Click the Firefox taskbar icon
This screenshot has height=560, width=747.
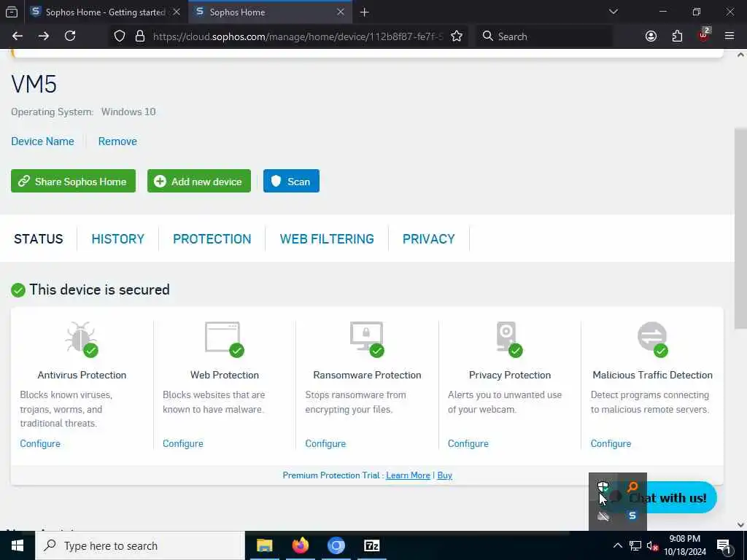pyautogui.click(x=300, y=545)
